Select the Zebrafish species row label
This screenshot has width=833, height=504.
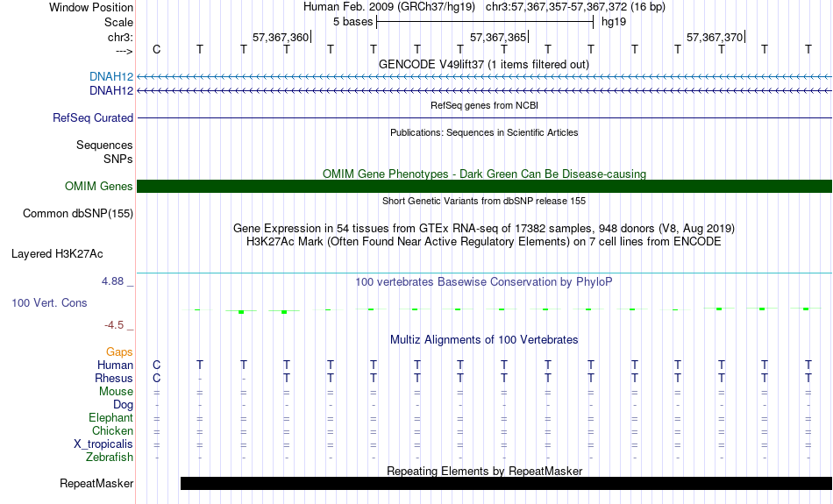tap(110, 457)
